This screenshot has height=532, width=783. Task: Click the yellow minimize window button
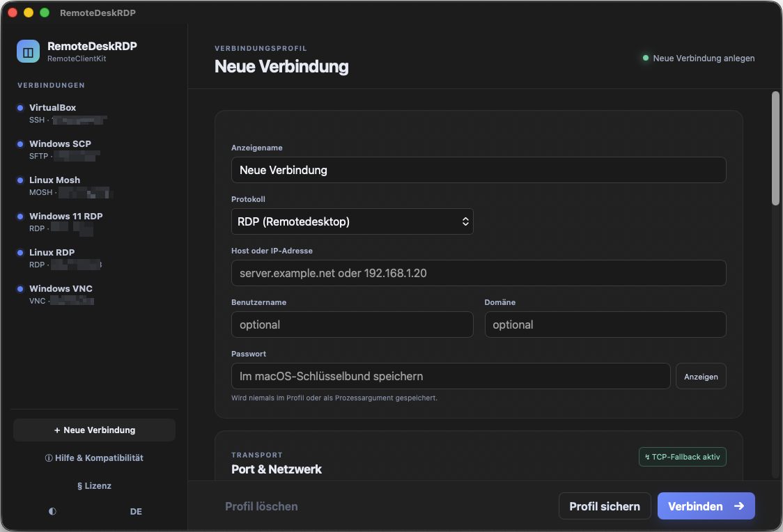point(29,13)
